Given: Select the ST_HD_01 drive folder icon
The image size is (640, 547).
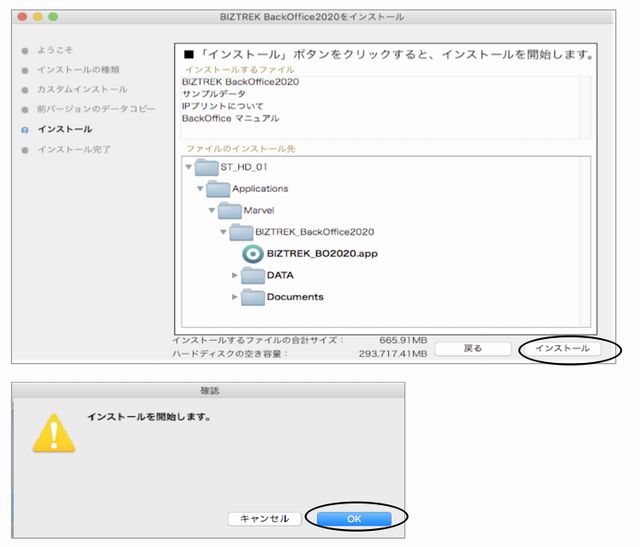Looking at the screenshot, I should [x=206, y=166].
